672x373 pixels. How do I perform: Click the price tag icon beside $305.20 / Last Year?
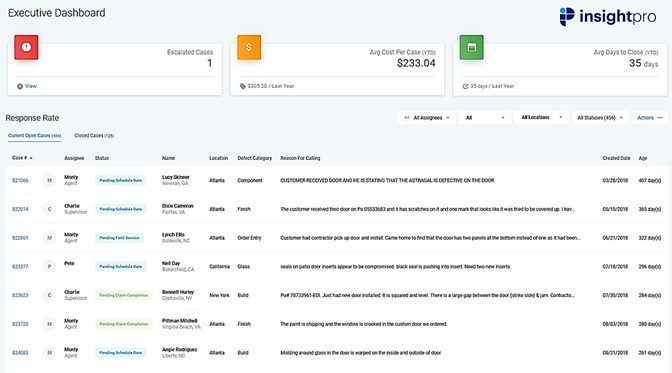pos(243,86)
